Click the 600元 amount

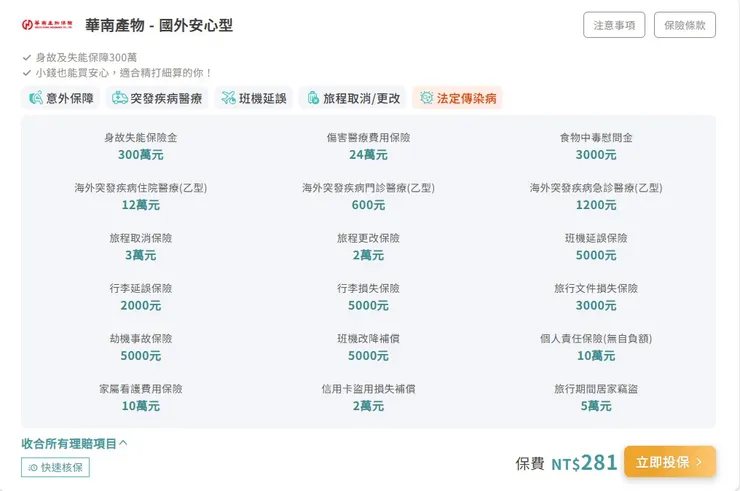point(369,205)
